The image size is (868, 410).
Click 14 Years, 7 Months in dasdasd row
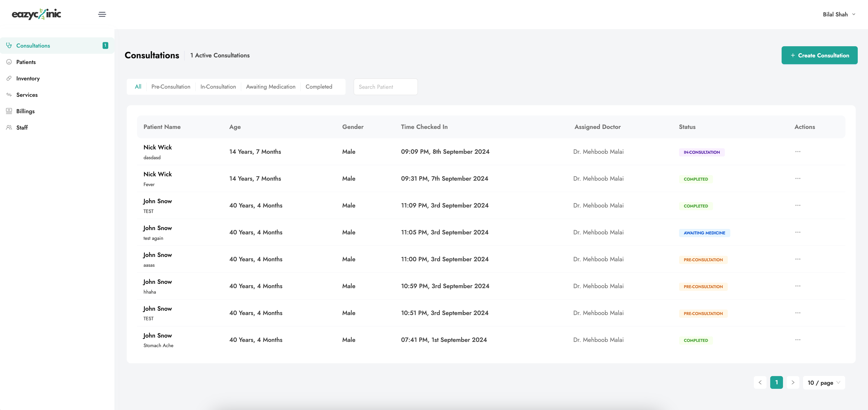[x=255, y=151]
